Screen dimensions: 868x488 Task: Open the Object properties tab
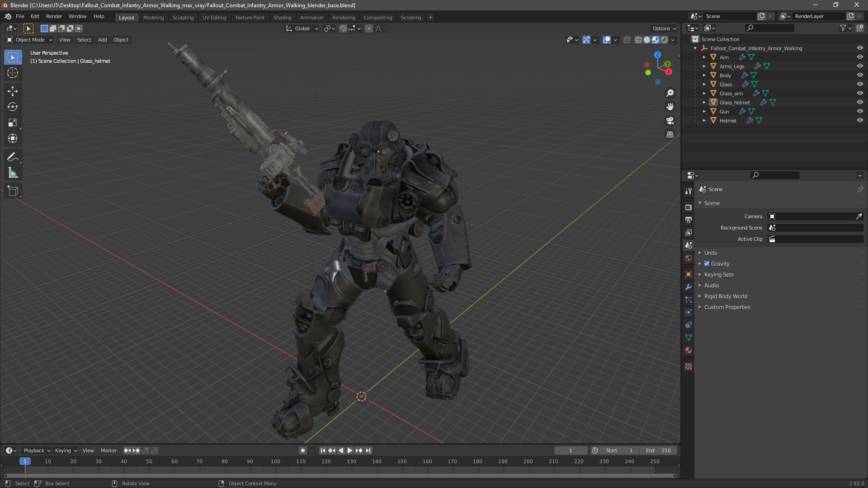pos(689,274)
